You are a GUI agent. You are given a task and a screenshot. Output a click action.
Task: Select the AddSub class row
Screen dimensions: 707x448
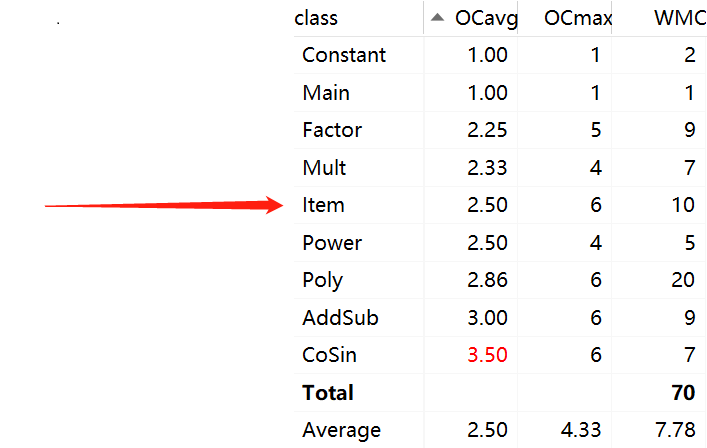tap(500, 318)
